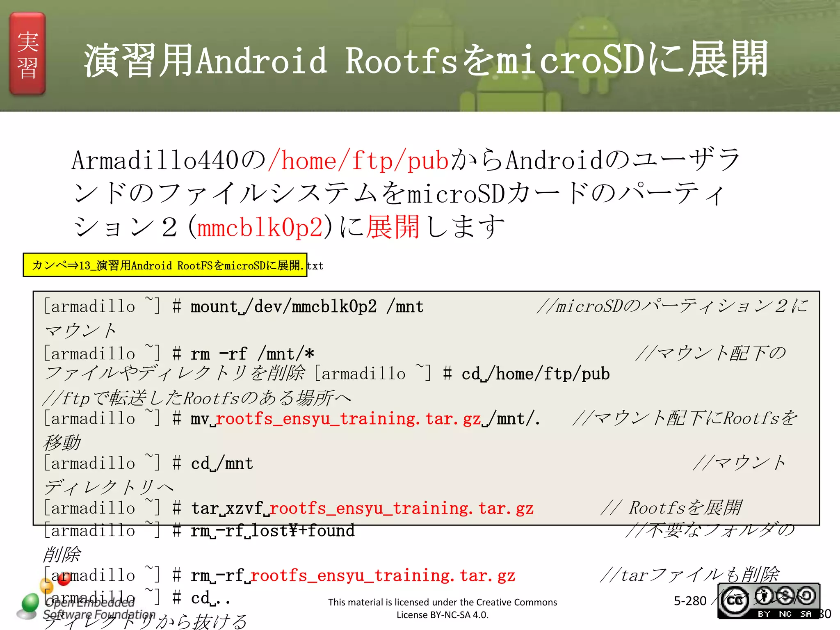Click the red word 展開 in description
The width and height of the screenshot is (840, 630).
393,227
